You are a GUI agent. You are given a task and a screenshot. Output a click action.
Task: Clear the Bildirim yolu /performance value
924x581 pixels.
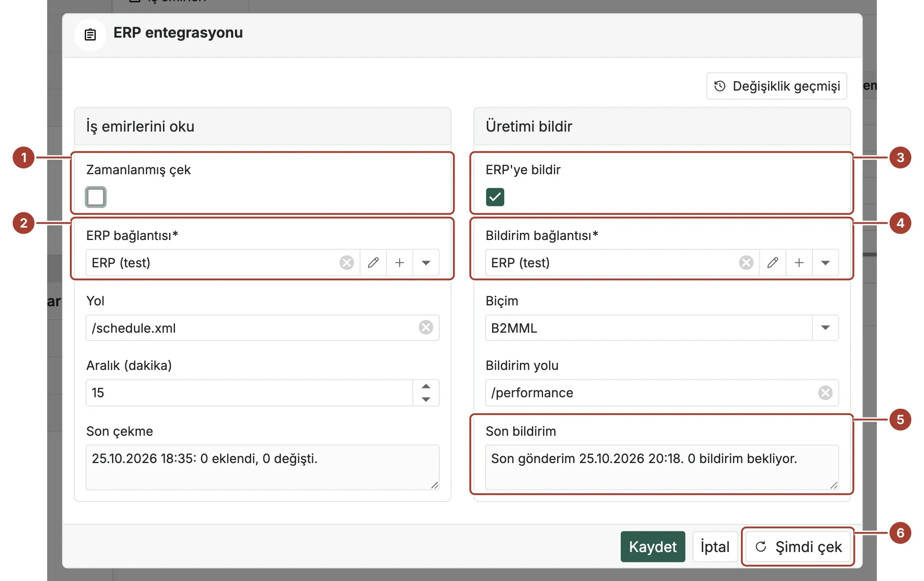pyautogui.click(x=825, y=393)
